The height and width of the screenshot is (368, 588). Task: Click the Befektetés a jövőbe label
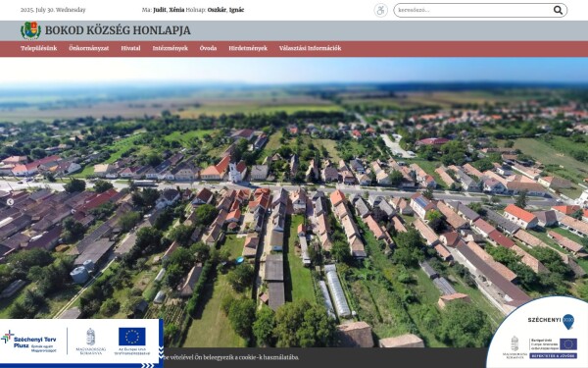[x=554, y=355]
